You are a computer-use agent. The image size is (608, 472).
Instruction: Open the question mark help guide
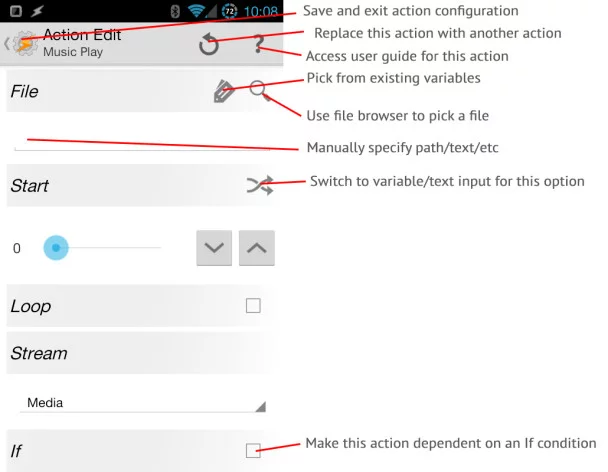pyautogui.click(x=259, y=43)
